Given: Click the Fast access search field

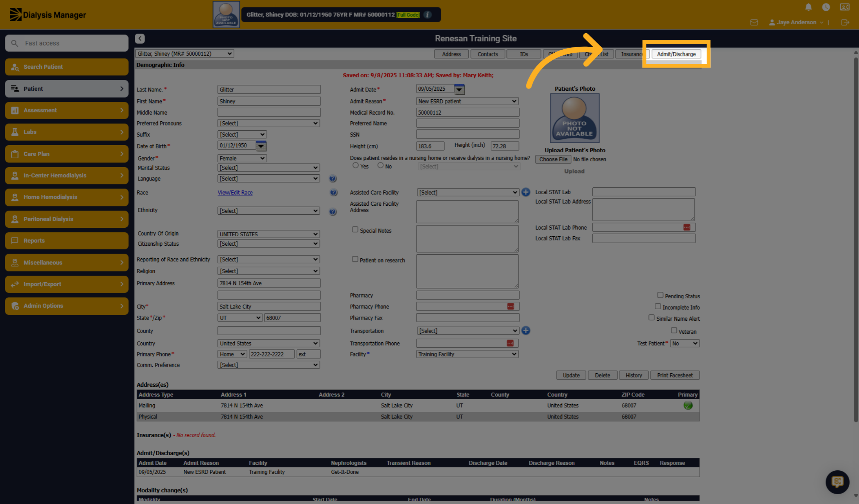Looking at the screenshot, I should tap(67, 43).
